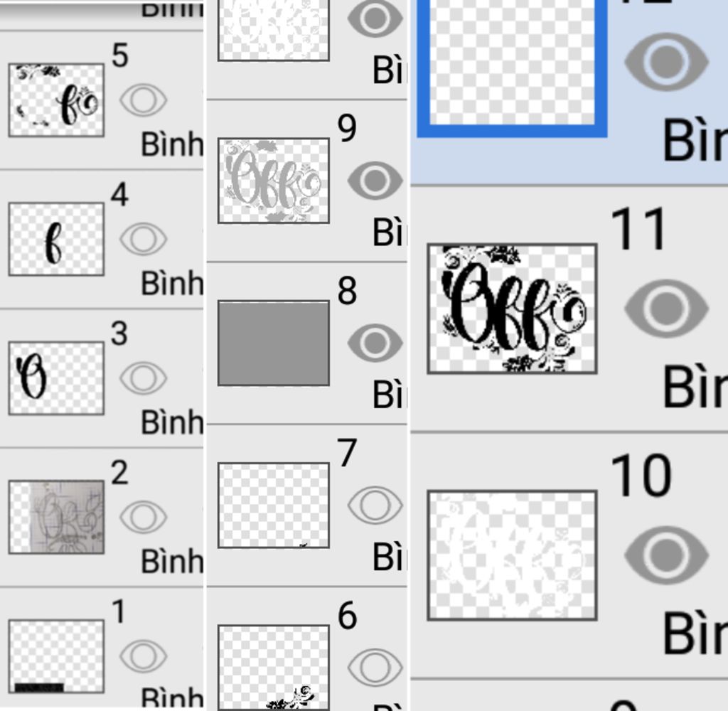Toggle eye of blue-highlighted selected layer
The image size is (728, 711).
[666, 61]
